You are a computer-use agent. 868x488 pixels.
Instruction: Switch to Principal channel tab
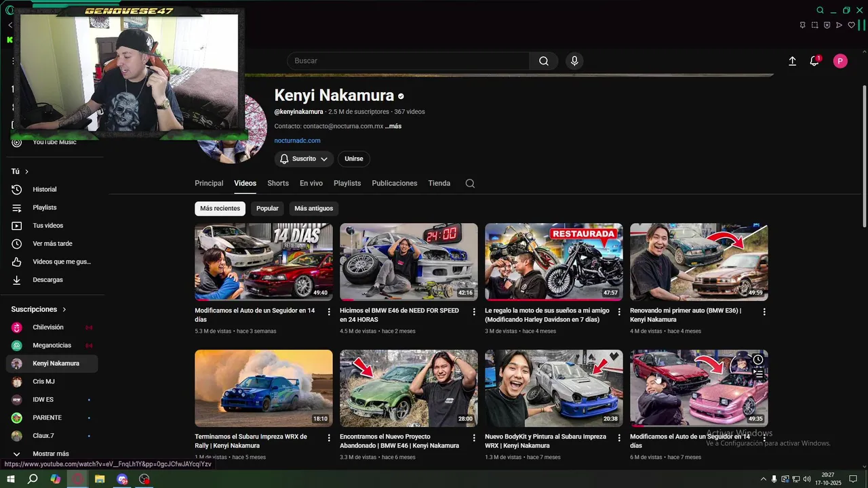coord(209,184)
